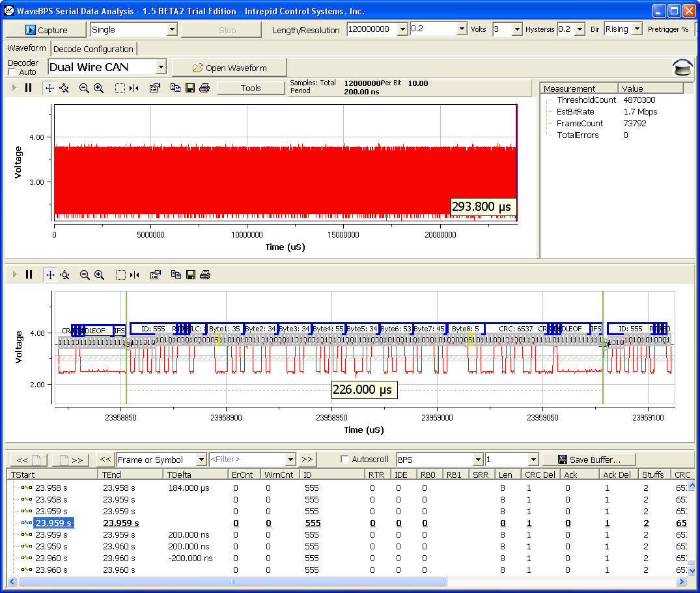Pause the upper waveform graph
This screenshot has width=700, height=593.
tap(28, 88)
